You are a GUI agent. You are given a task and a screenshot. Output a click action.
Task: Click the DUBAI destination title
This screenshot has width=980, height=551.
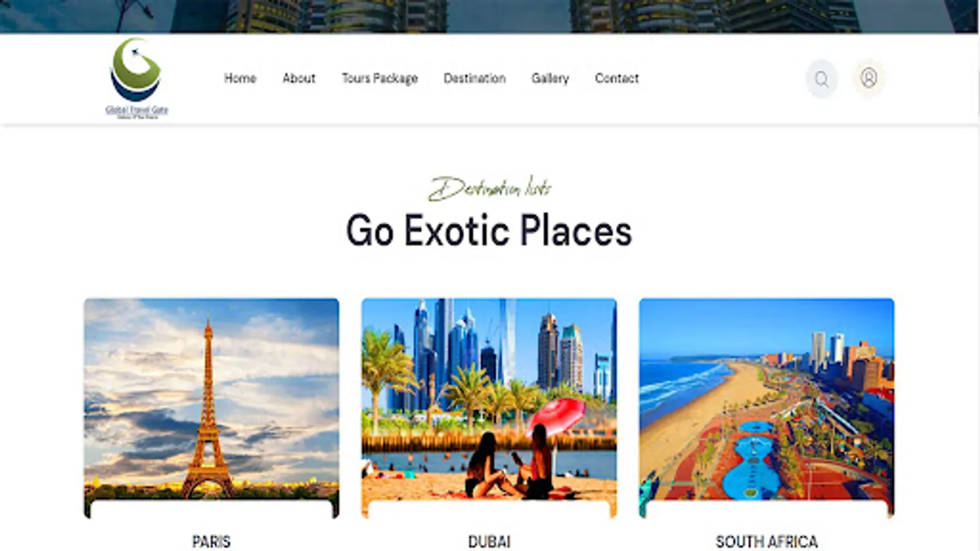489,542
